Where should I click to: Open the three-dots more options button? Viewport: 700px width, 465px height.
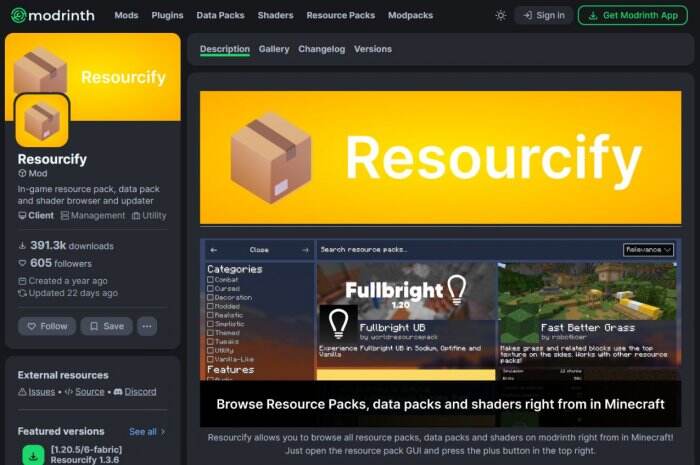[x=147, y=326]
